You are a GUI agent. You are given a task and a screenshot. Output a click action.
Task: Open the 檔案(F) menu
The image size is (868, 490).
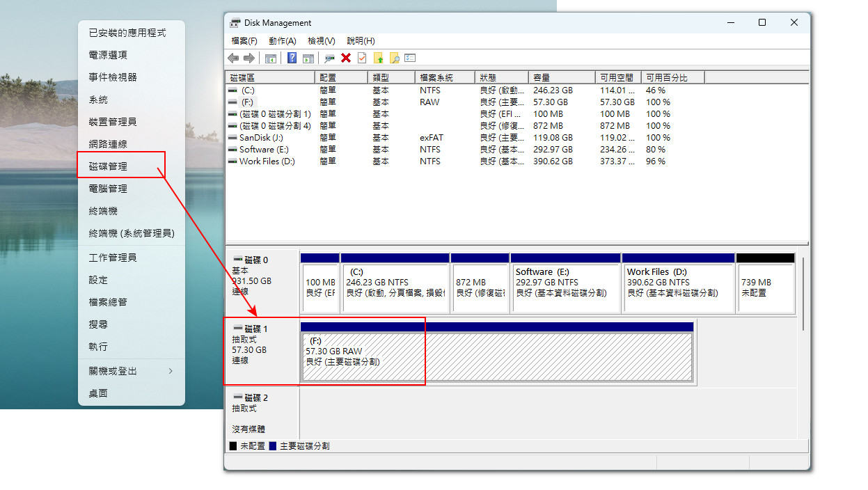[x=244, y=41]
